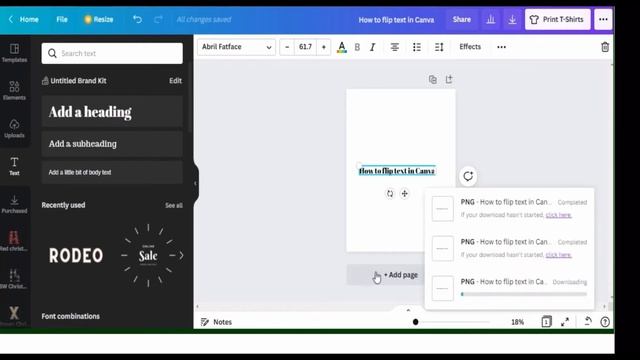Click the Share button

click(x=461, y=19)
